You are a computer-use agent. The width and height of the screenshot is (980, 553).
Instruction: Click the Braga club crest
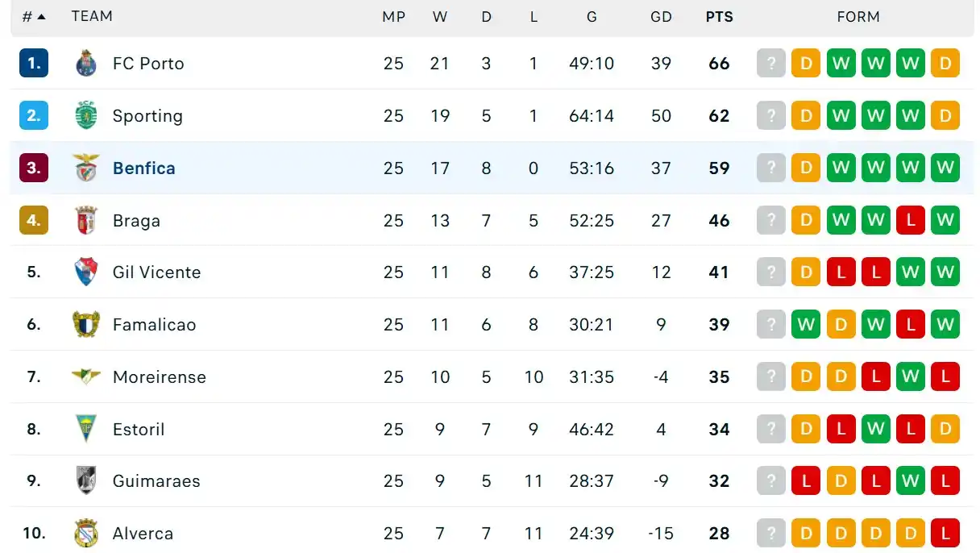[86, 220]
